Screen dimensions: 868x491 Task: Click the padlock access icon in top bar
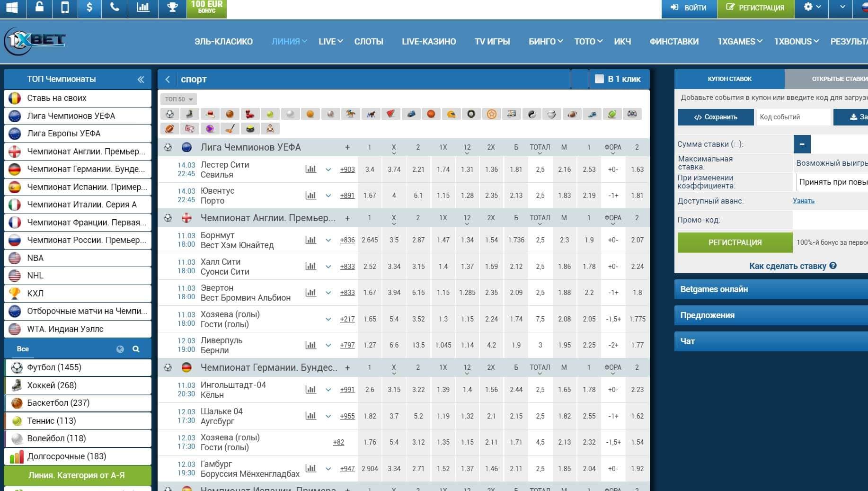pyautogui.click(x=39, y=8)
